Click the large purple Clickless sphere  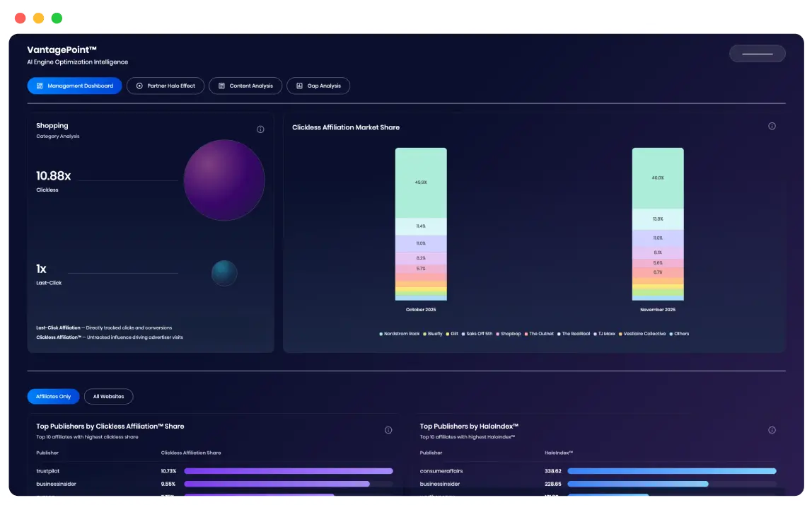click(x=224, y=180)
